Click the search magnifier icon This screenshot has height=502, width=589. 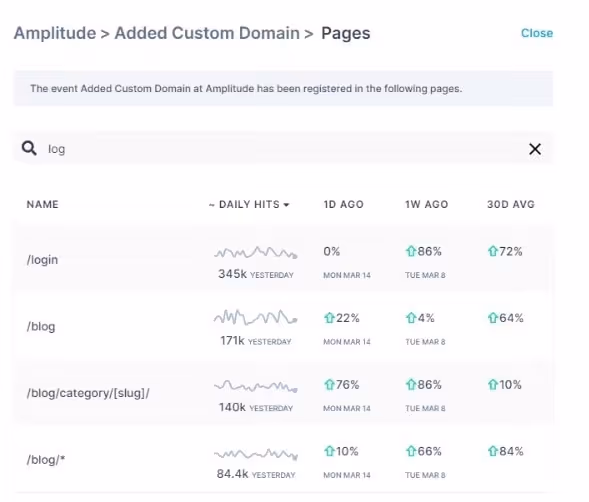click(29, 148)
